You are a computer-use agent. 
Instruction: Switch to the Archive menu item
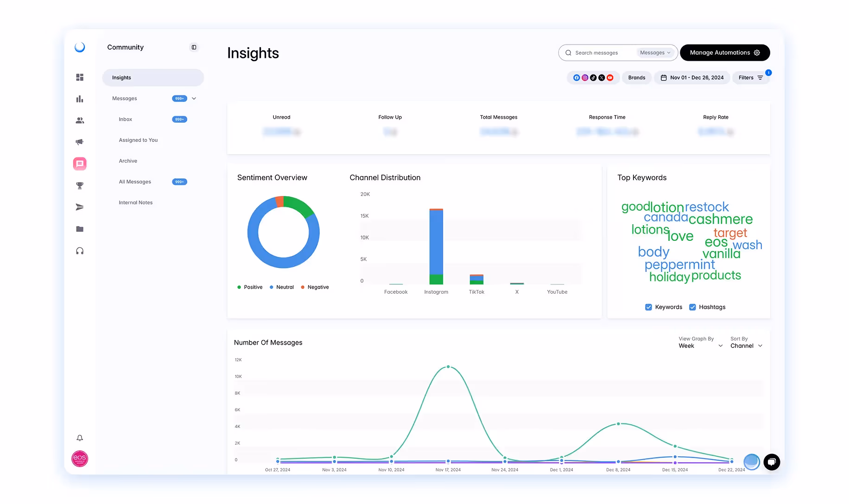tap(128, 161)
